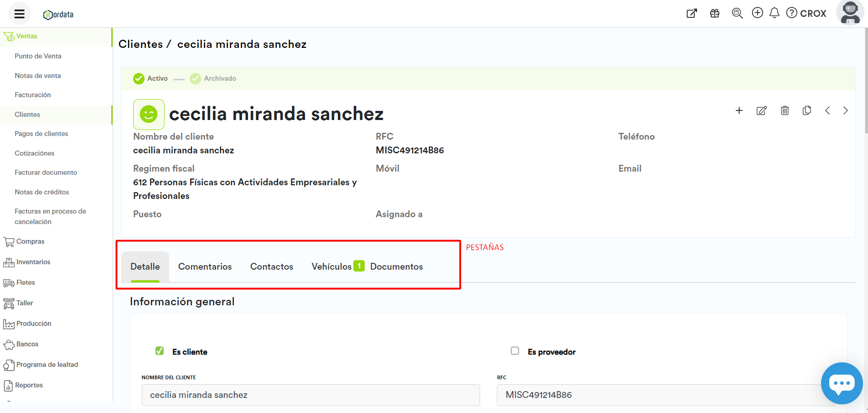Click the edit client pencil icon
Viewport: 868px width, 413px height.
point(761,111)
